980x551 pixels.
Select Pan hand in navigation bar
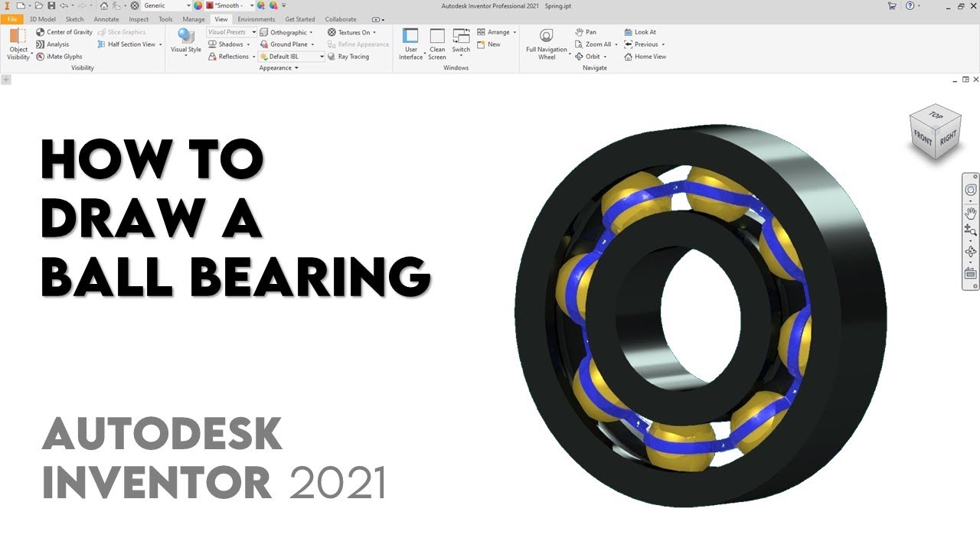point(971,212)
